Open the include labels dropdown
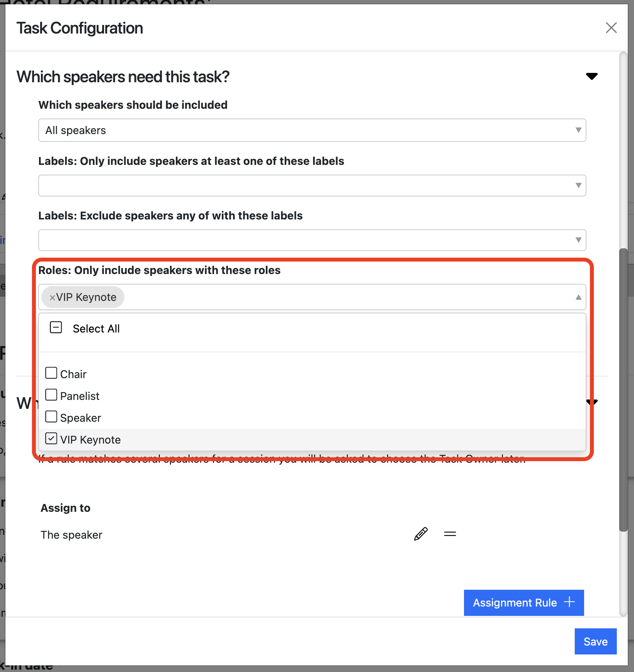The height and width of the screenshot is (672, 634). coord(312,186)
